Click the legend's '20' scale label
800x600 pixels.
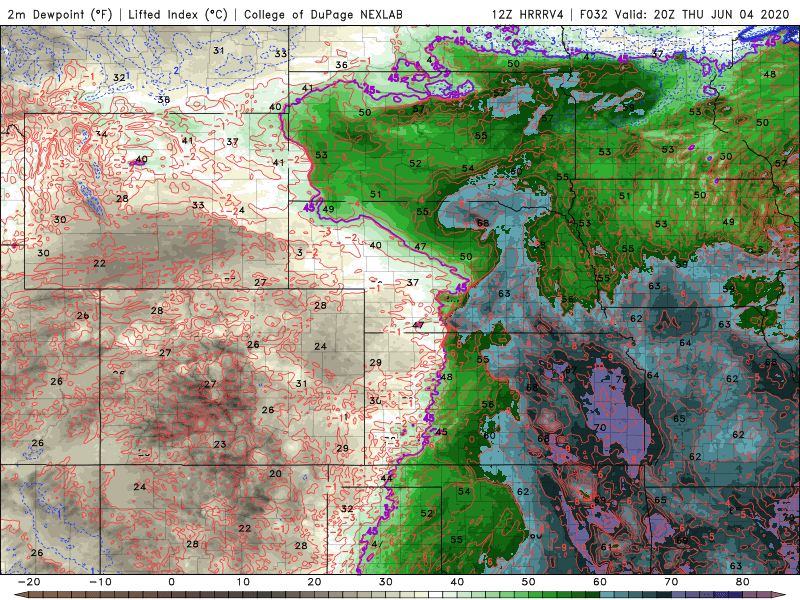[x=314, y=582]
